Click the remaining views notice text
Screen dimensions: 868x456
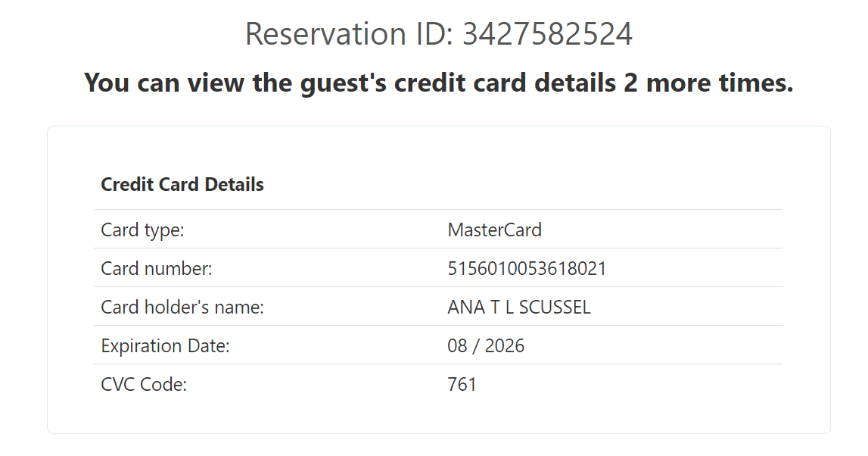(x=438, y=82)
